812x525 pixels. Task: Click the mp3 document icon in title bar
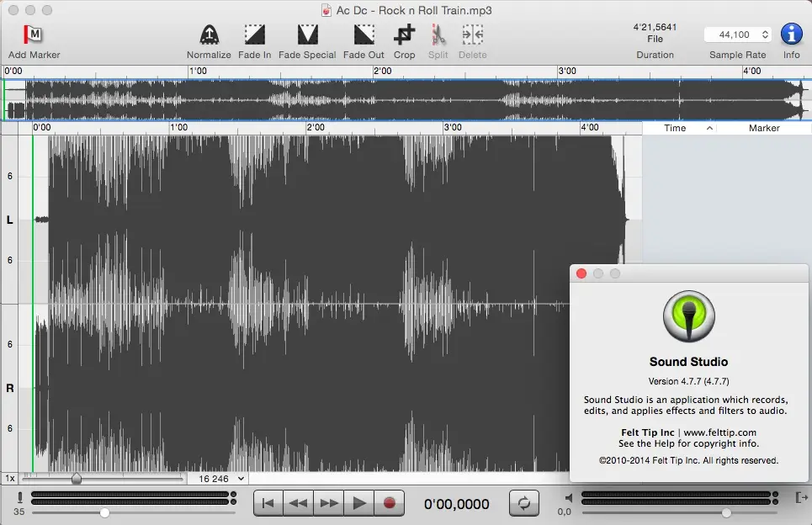tap(326, 10)
